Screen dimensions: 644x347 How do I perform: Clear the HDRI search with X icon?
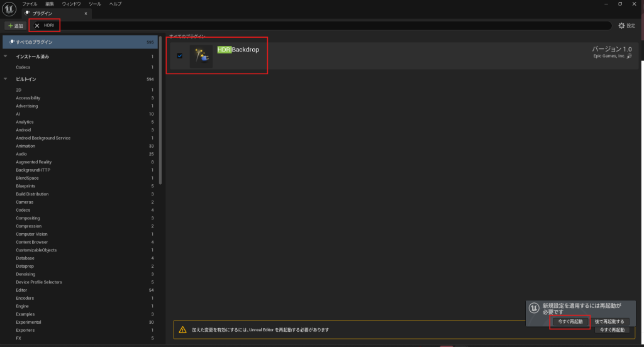[37, 26]
